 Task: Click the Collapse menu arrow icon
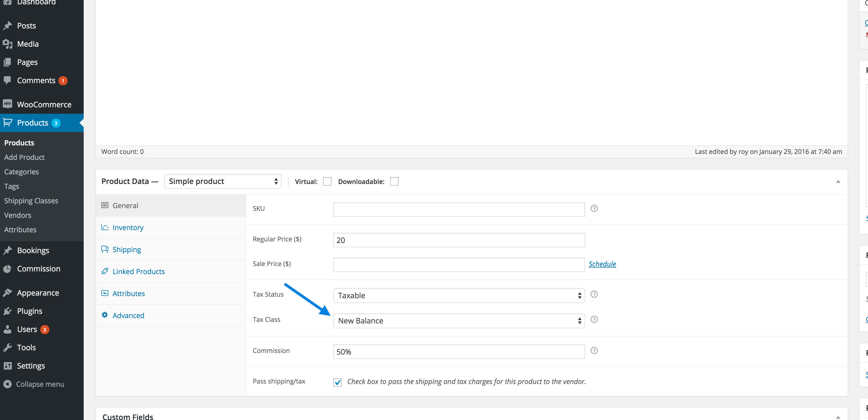pos(8,384)
